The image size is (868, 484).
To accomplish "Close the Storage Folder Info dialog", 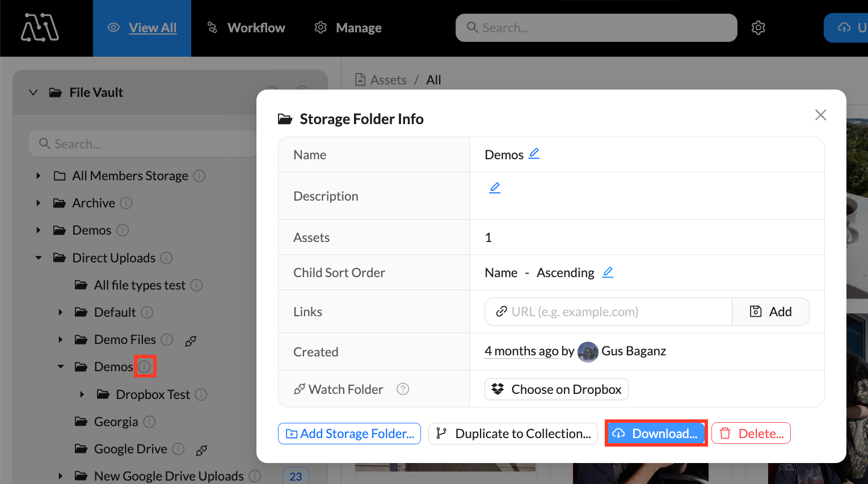I will [820, 115].
